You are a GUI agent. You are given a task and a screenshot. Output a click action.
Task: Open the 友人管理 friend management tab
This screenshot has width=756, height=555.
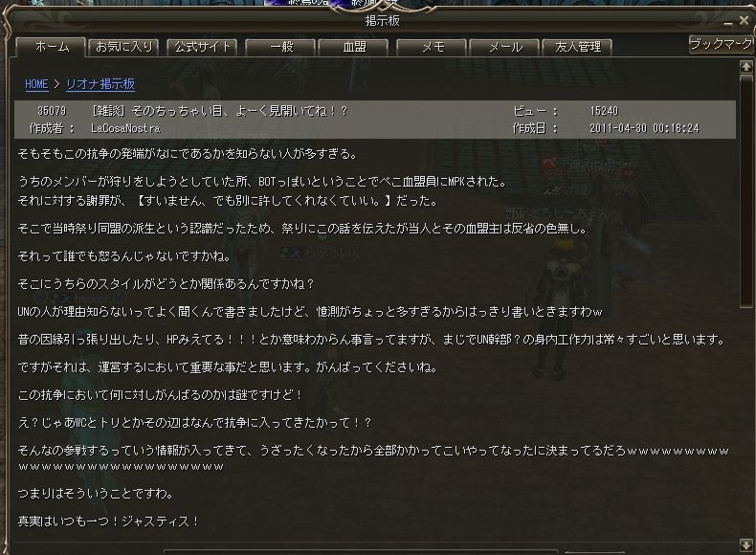(x=578, y=47)
